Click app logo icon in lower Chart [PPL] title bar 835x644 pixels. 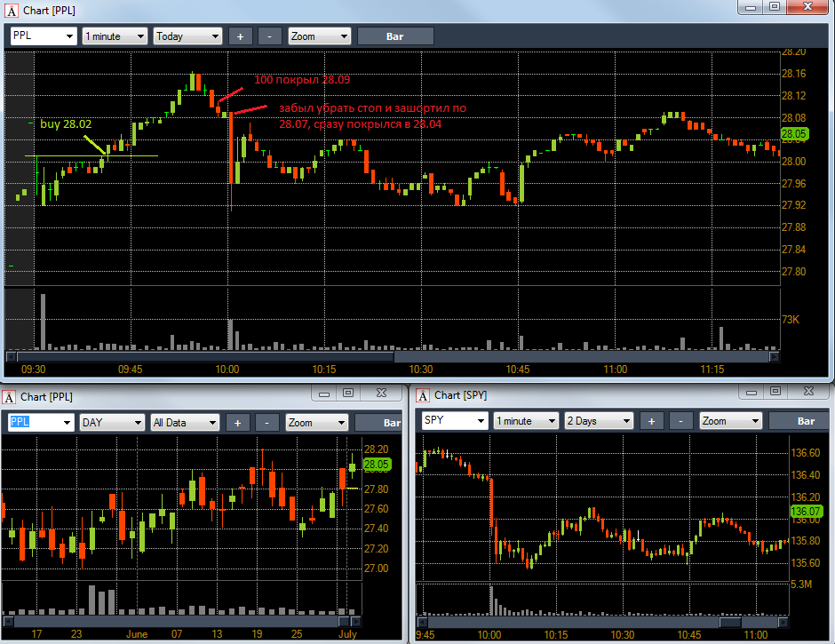pos(9,397)
